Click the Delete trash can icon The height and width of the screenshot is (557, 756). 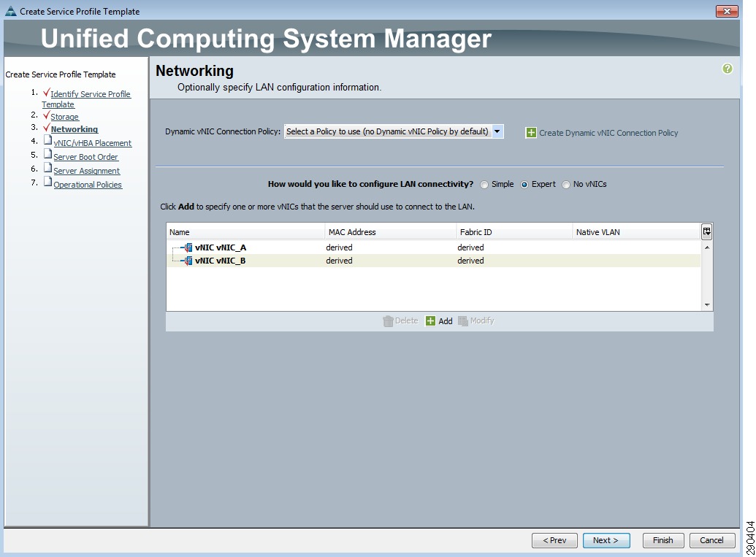point(388,321)
